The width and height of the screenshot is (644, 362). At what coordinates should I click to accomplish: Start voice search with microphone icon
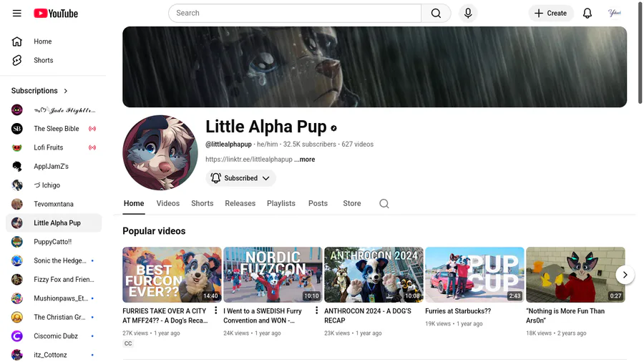(468, 13)
